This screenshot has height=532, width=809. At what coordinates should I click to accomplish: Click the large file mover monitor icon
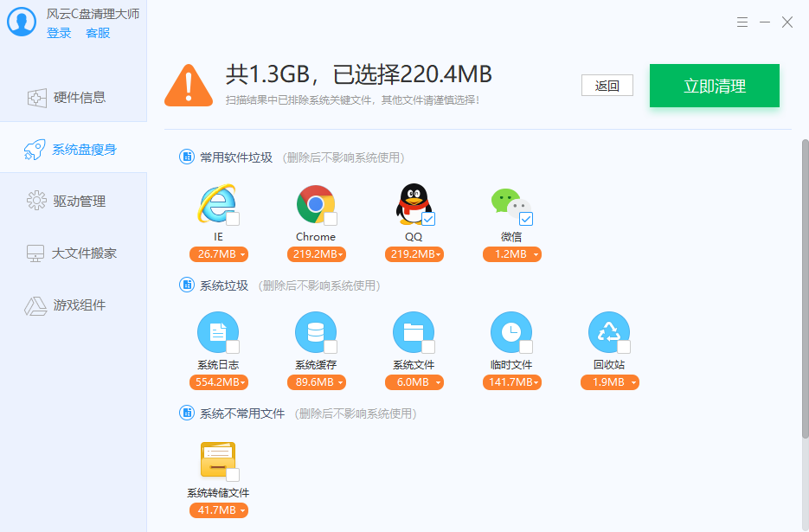[x=35, y=253]
